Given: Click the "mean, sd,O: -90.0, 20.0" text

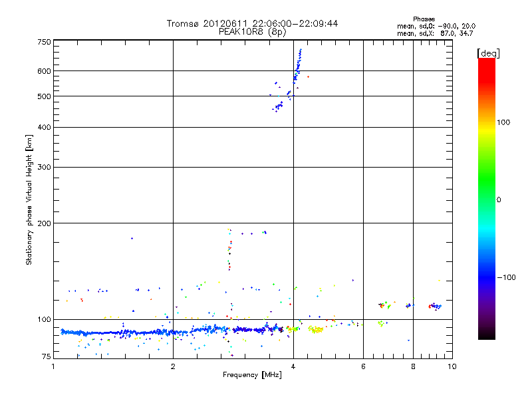Looking at the screenshot, I should [436, 26].
